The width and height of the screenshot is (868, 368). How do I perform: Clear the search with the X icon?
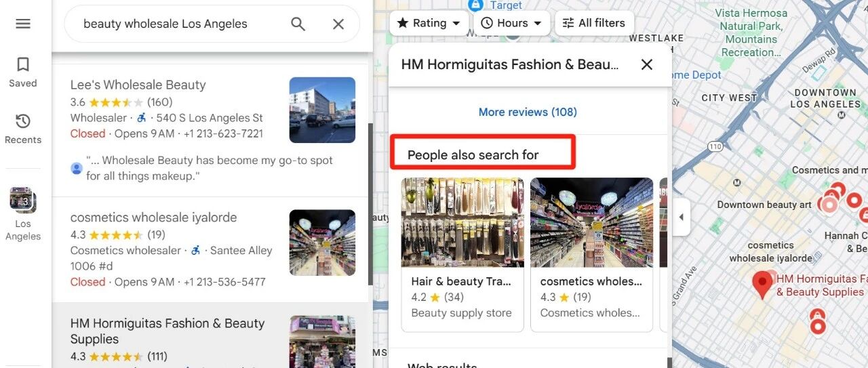tap(338, 24)
